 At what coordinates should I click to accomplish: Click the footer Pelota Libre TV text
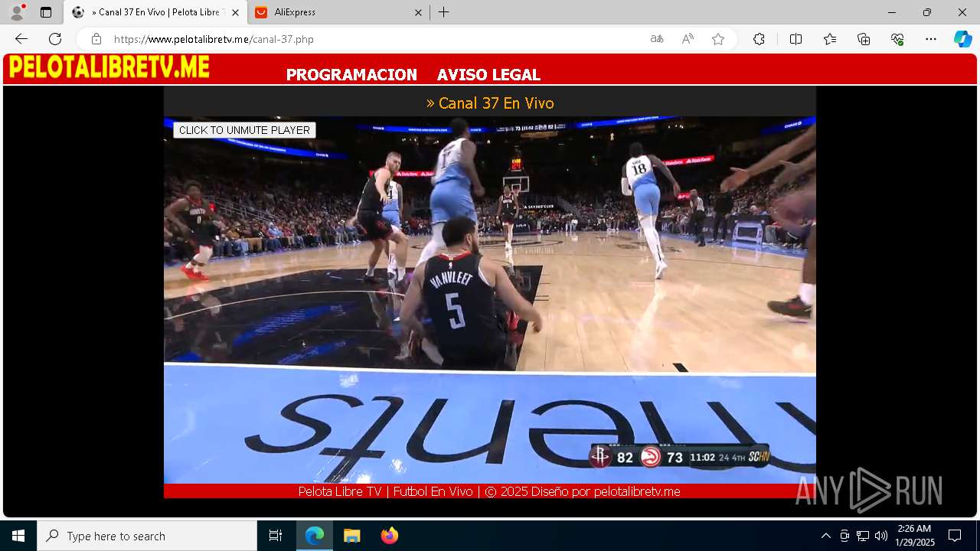click(x=340, y=491)
